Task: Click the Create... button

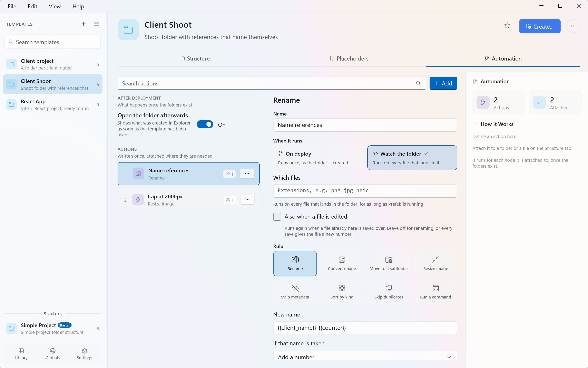Action: 540,26
